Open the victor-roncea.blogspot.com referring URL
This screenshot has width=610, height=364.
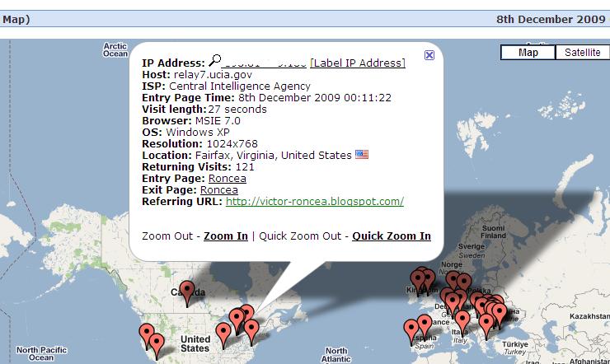[315, 202]
